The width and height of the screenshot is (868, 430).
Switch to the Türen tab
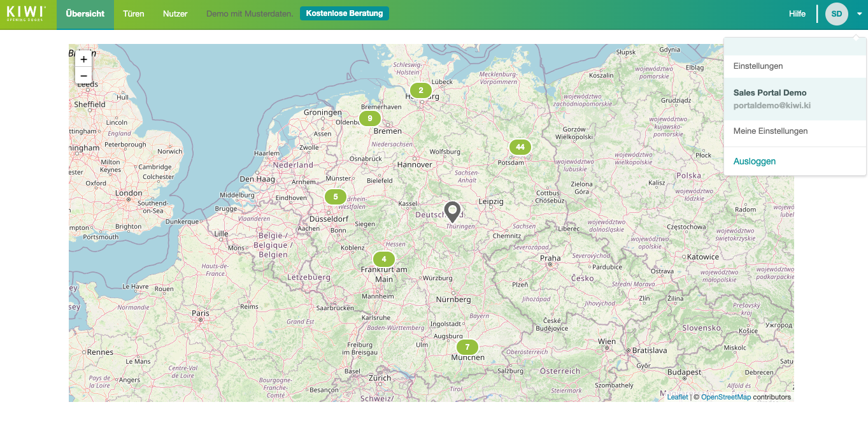(134, 14)
